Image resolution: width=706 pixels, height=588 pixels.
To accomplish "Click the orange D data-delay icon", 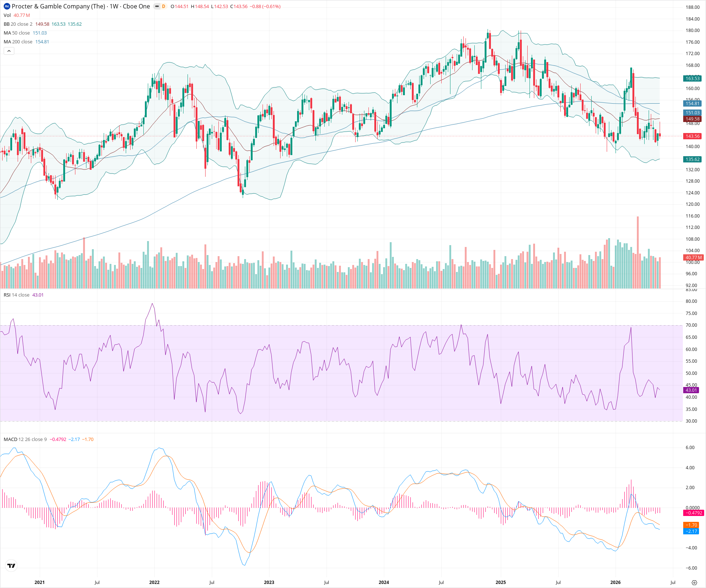I will (x=164, y=6).
